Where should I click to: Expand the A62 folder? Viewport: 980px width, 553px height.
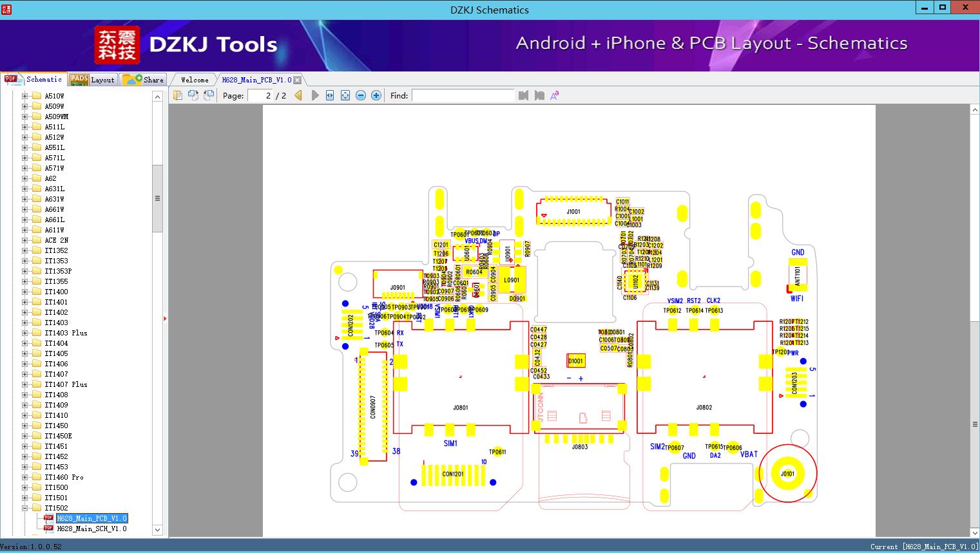click(25, 178)
